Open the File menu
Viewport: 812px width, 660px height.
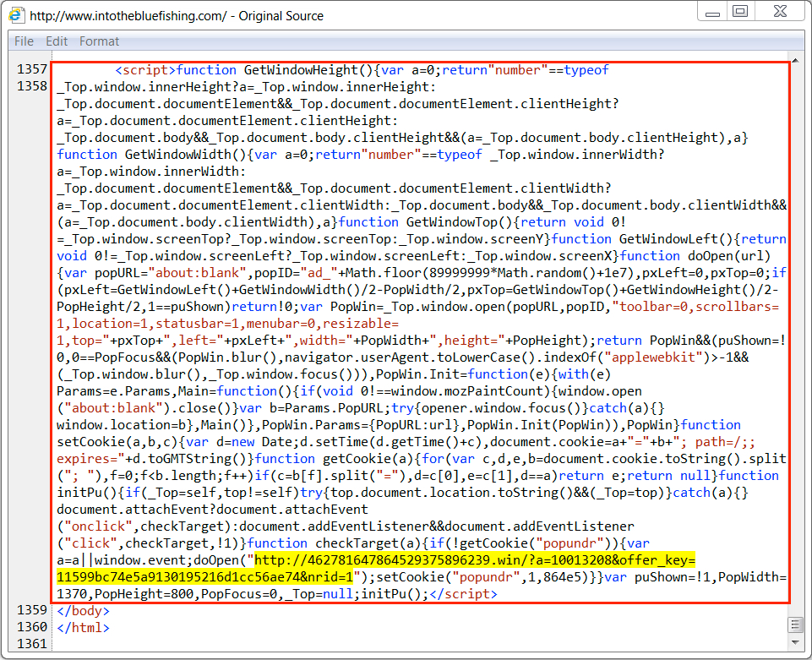pos(24,41)
